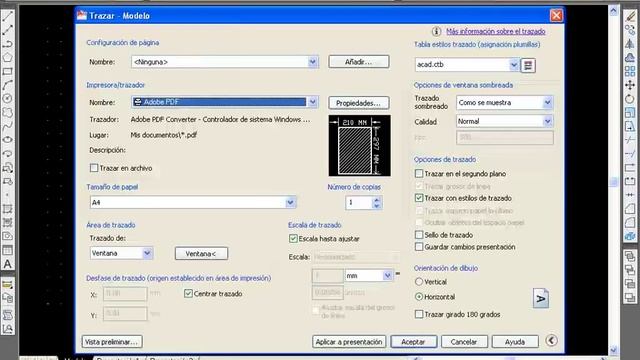
Task: Select the Multiline Text A tool
Action: coord(7,264)
